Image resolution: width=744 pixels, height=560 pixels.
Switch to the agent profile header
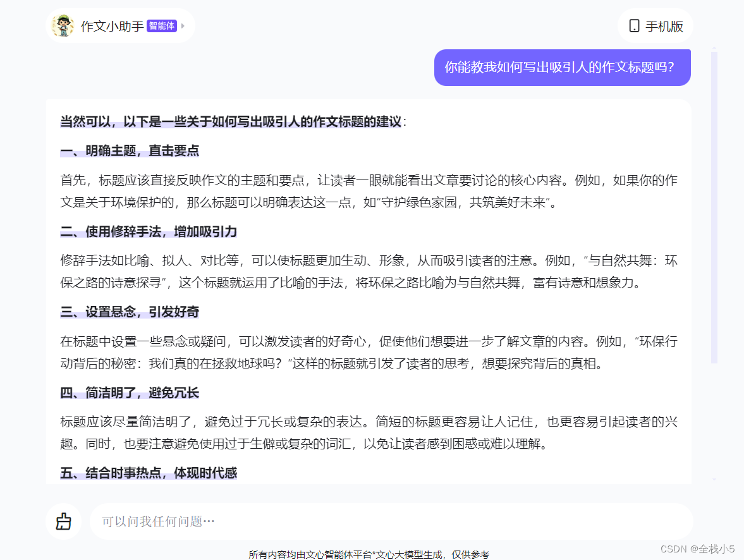pos(120,26)
